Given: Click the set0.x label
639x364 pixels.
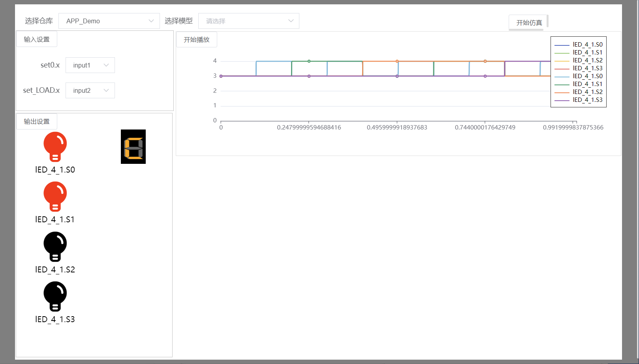Looking at the screenshot, I should pos(50,65).
